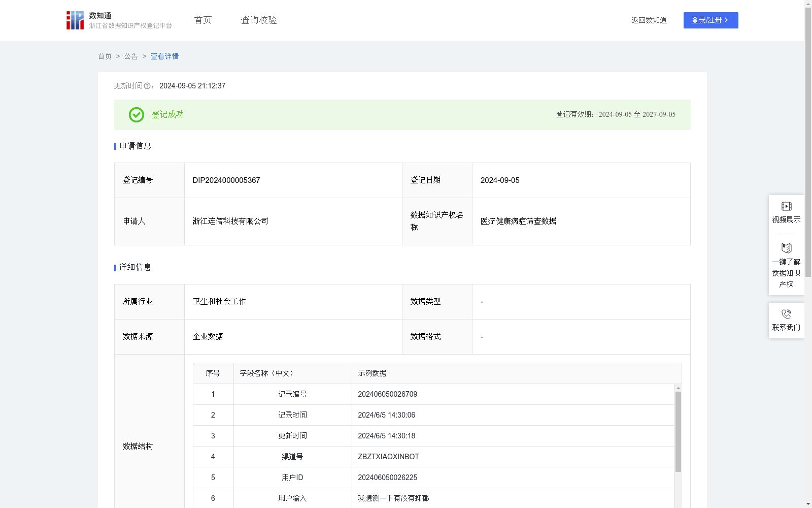Image resolution: width=812 pixels, height=508 pixels.
Task: Click the 渠道号 field name cell
Action: [292, 457]
